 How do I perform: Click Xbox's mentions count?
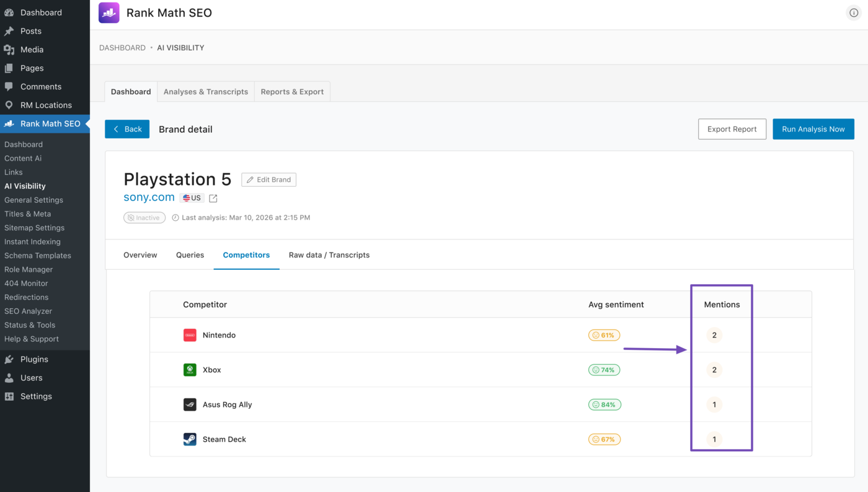pos(714,370)
